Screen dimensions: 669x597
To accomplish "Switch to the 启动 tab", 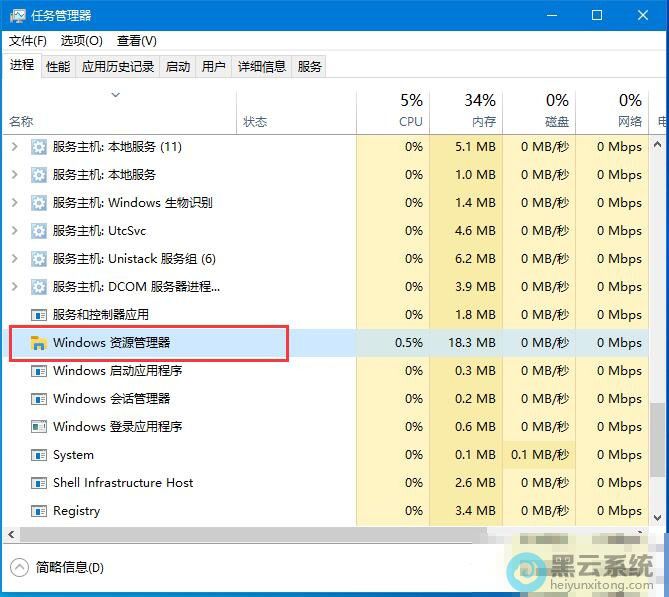I will click(177, 67).
